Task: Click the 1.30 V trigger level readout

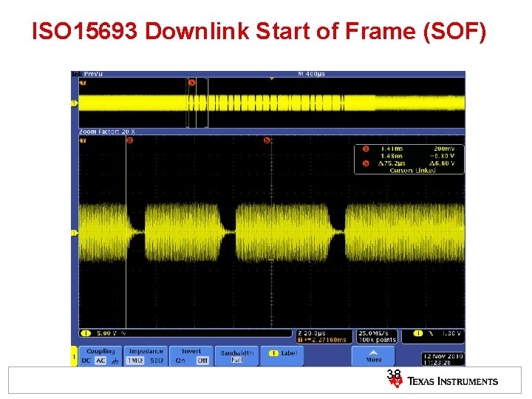Action: (451, 333)
